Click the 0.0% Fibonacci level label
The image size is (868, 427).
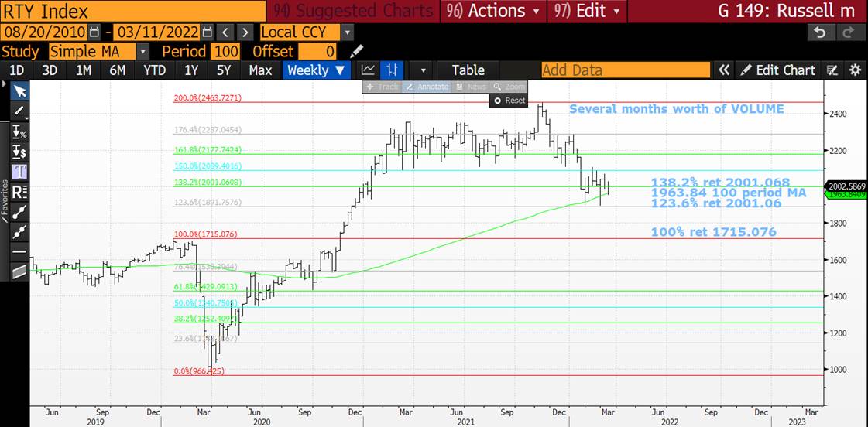pos(199,371)
